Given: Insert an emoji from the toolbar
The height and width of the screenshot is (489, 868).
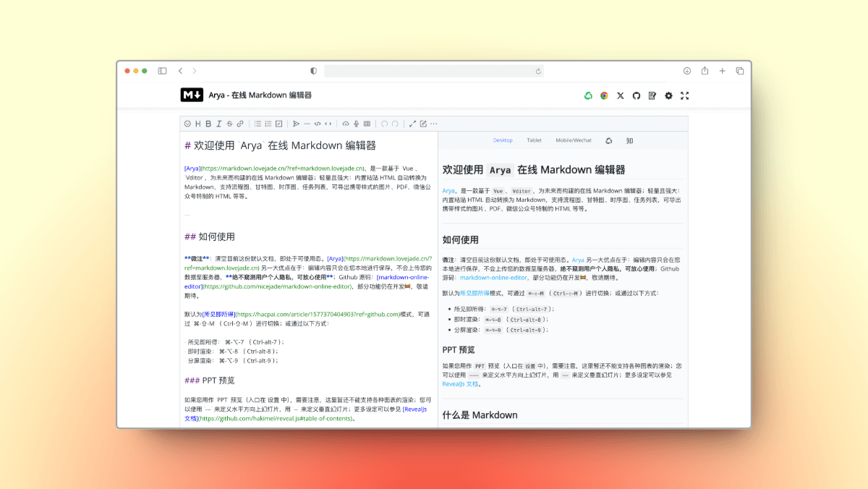Looking at the screenshot, I should click(x=187, y=124).
